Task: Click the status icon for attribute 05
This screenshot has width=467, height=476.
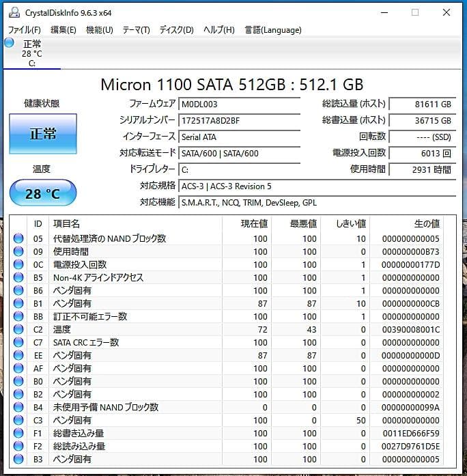Action: (18, 238)
